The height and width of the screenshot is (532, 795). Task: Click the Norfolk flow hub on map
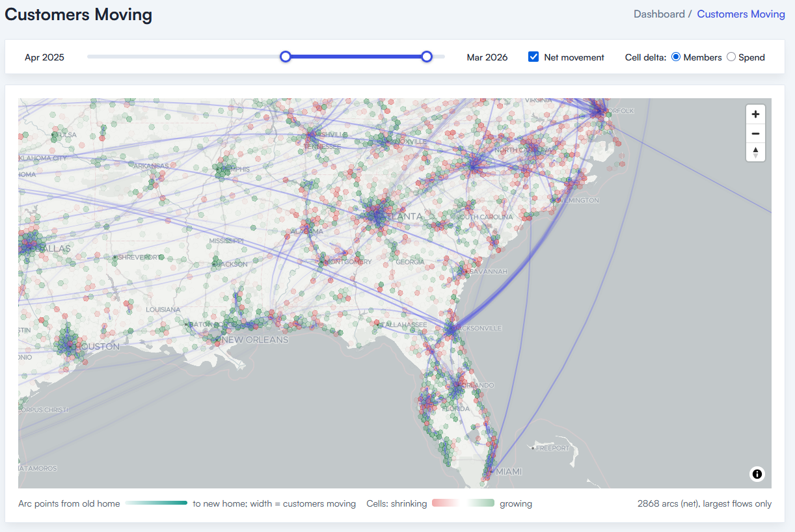(x=597, y=111)
